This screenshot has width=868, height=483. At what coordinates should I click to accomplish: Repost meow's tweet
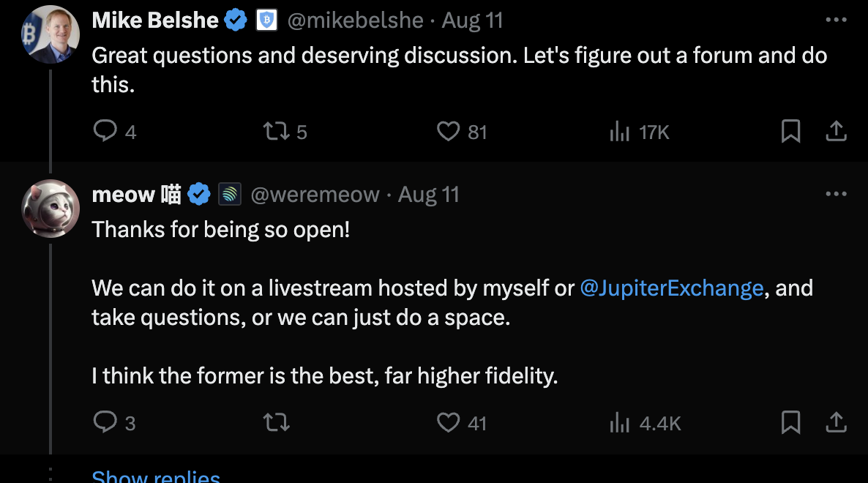[x=276, y=423]
